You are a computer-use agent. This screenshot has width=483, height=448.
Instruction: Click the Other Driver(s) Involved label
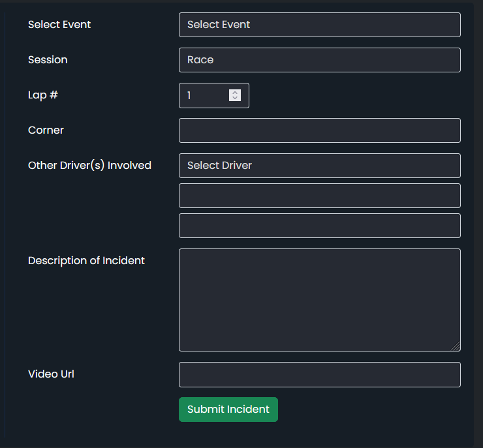pos(89,166)
